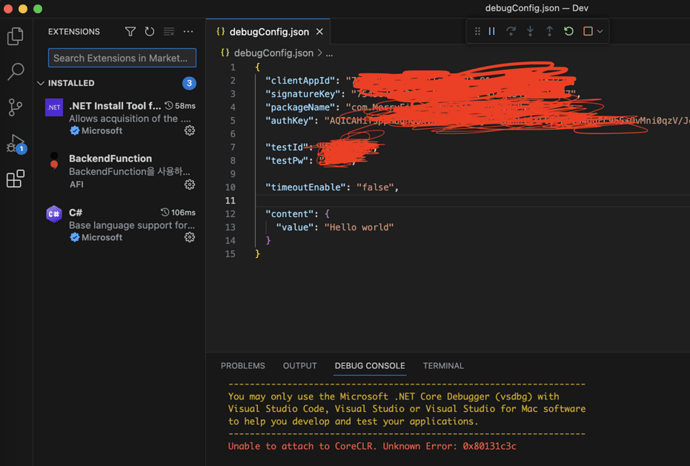Open the Source Control view
This screenshot has width=690, height=466.
click(x=15, y=107)
